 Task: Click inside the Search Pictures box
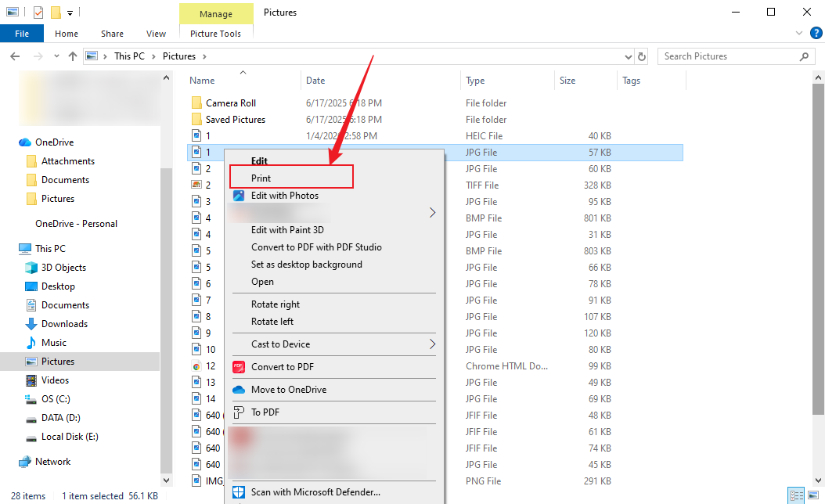[x=728, y=56]
